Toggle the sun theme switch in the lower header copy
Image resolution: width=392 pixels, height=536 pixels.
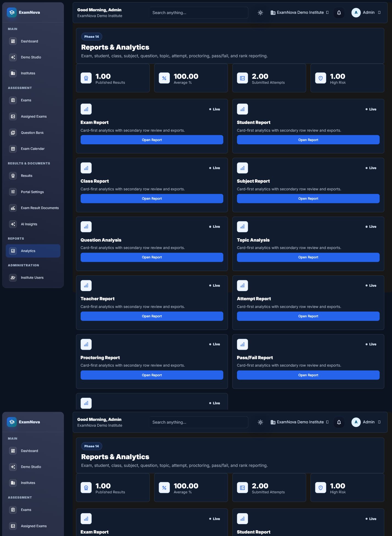click(260, 422)
